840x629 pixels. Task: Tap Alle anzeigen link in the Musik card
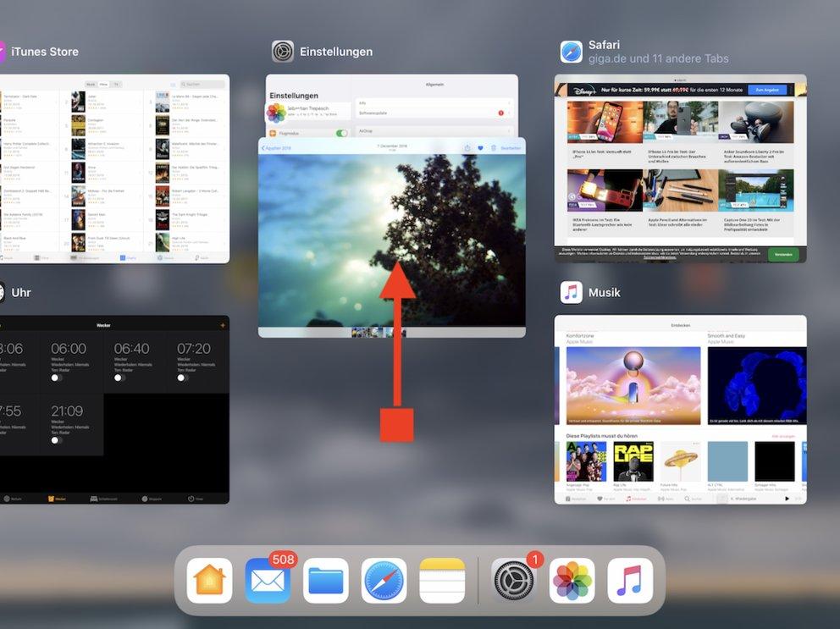782,437
